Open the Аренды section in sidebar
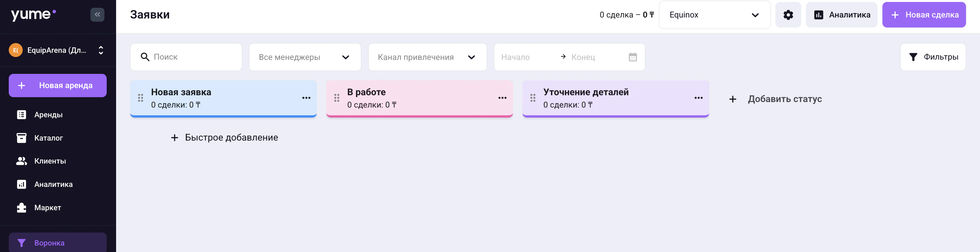980x252 pixels. [x=48, y=114]
